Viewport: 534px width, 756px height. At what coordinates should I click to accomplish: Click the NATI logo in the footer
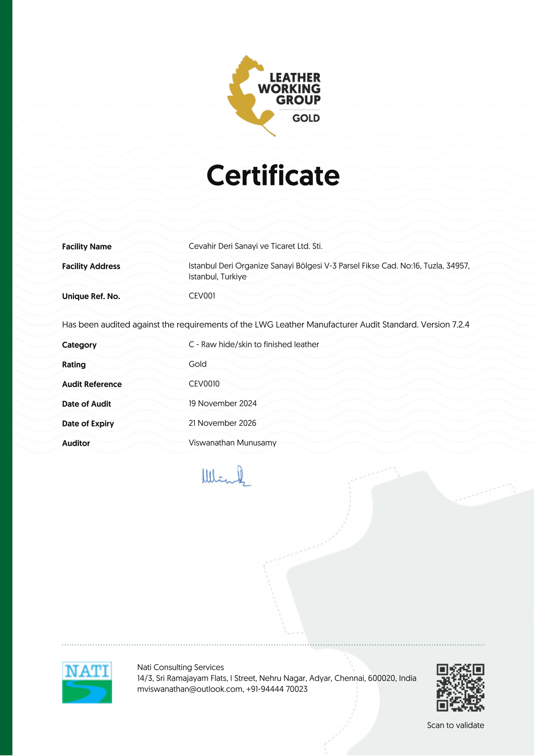point(87,682)
